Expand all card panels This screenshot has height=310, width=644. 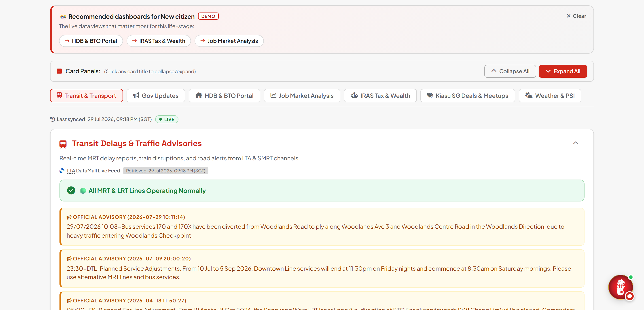tap(563, 71)
